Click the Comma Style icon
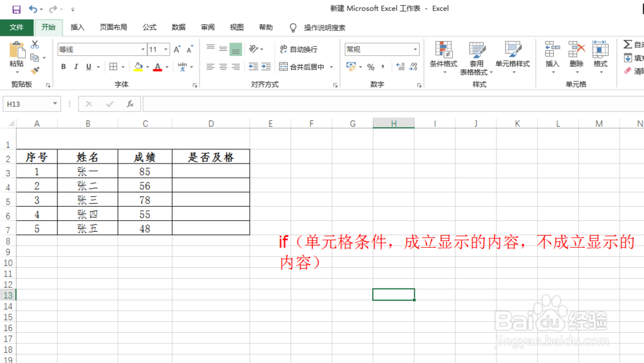 tap(383, 66)
